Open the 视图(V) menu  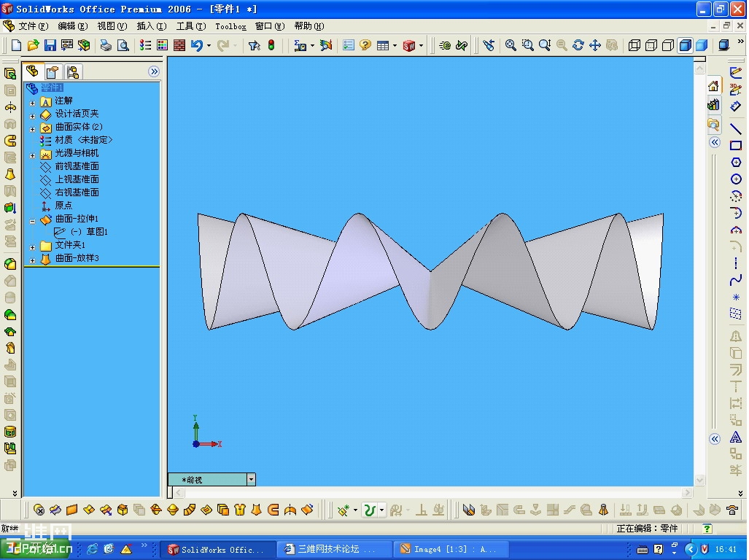(112, 26)
